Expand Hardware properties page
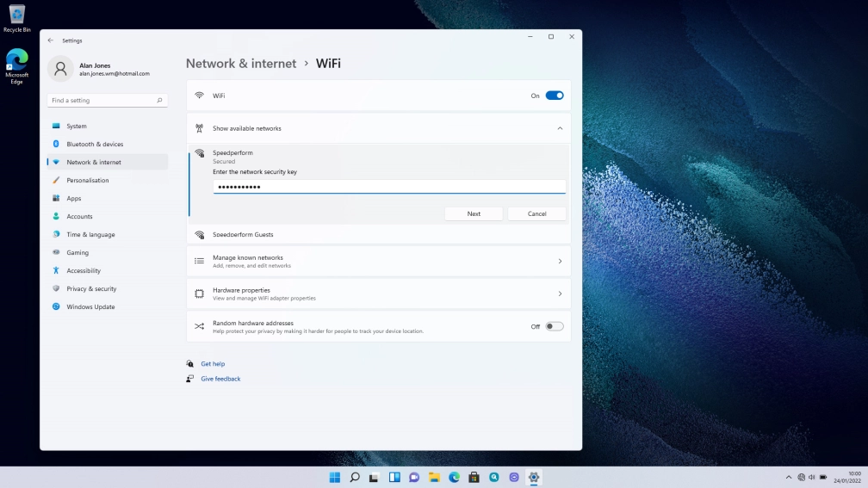Screen dimensions: 868x488 (x=559, y=293)
